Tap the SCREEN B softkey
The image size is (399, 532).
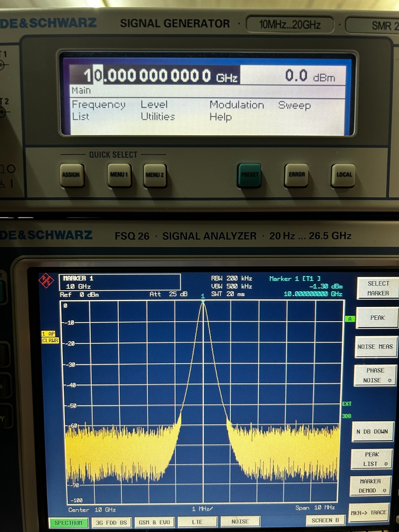click(x=325, y=520)
